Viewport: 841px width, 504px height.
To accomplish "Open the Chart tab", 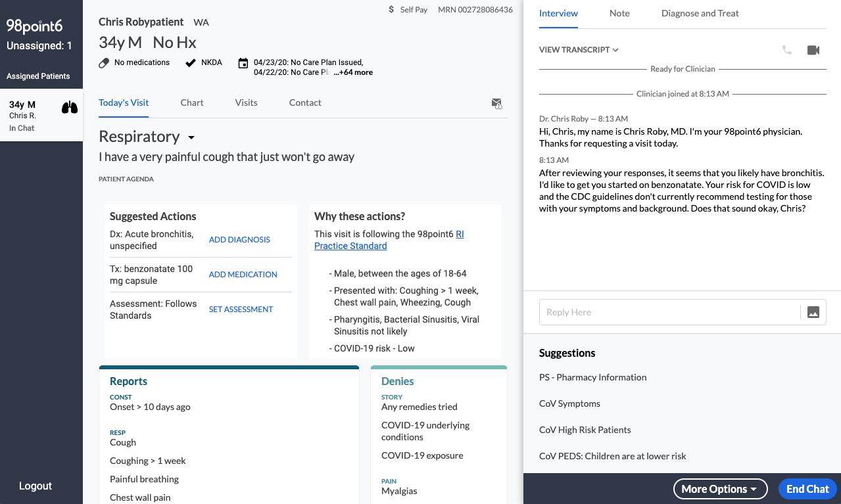I will pyautogui.click(x=192, y=103).
